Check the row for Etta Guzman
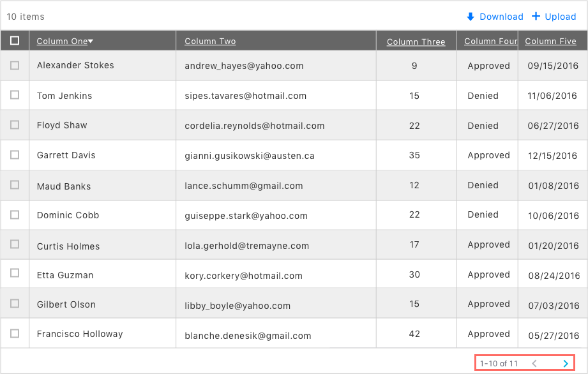This screenshot has height=374, width=588. pyautogui.click(x=15, y=274)
